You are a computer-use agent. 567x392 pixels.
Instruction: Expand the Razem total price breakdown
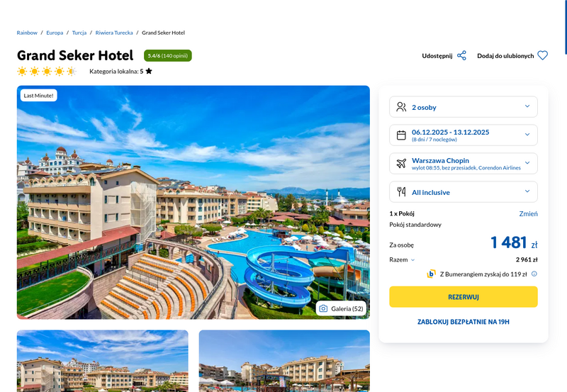[402, 259]
